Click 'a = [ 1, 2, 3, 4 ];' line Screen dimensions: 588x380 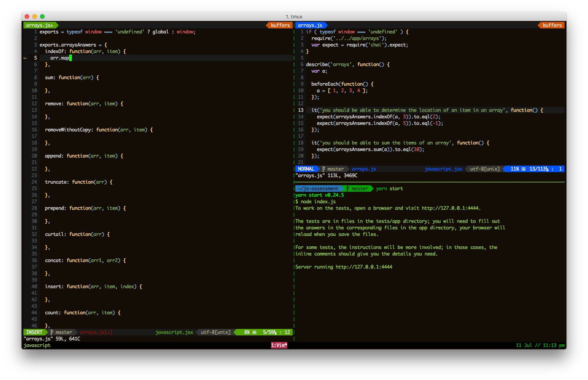(342, 91)
